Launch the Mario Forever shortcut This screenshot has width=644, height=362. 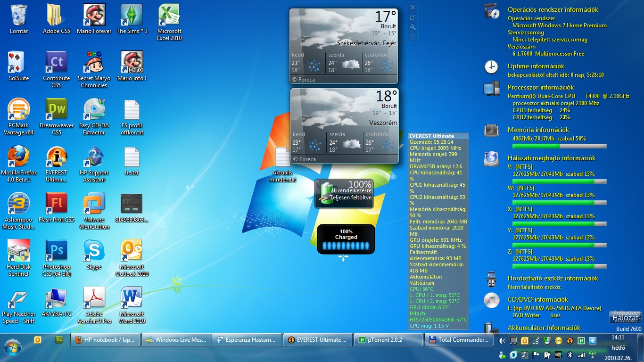[x=94, y=19]
